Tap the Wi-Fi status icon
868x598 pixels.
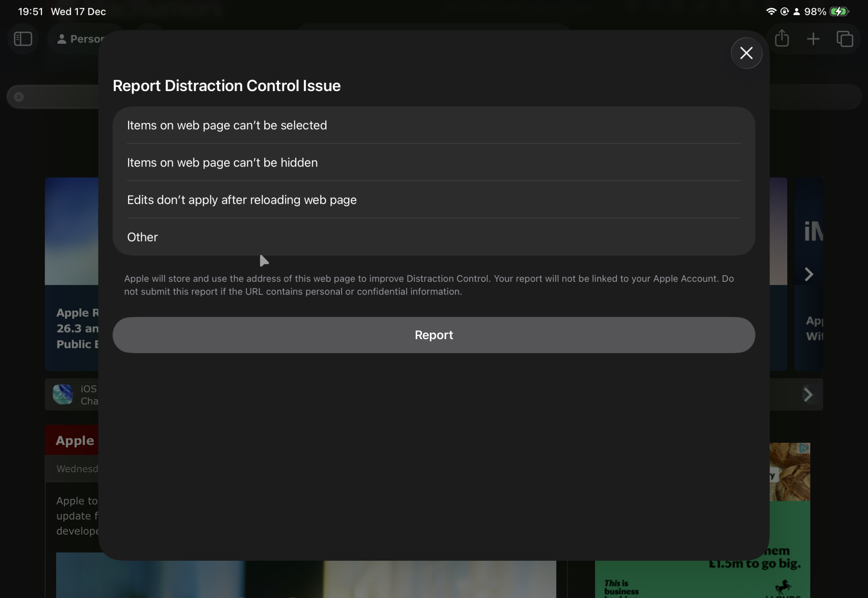point(771,12)
